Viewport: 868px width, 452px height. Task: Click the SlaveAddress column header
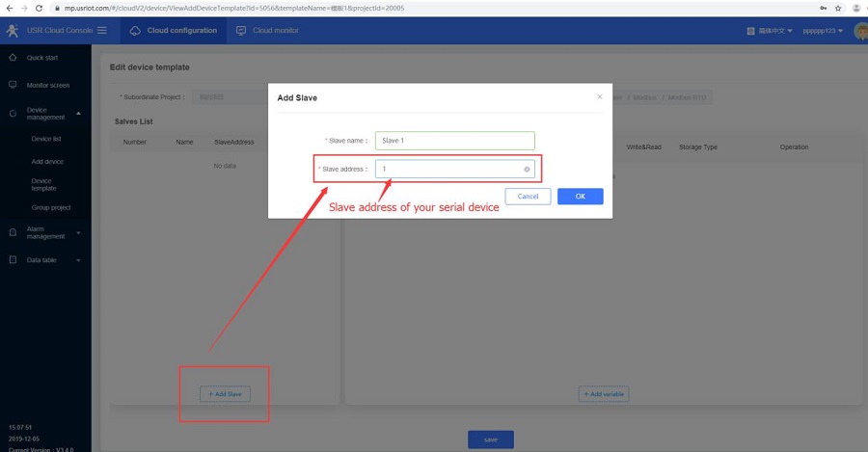[x=234, y=143]
